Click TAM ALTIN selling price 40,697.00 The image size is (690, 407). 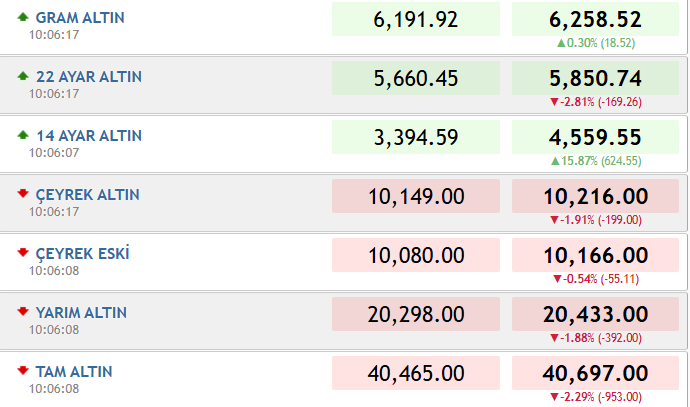point(595,373)
